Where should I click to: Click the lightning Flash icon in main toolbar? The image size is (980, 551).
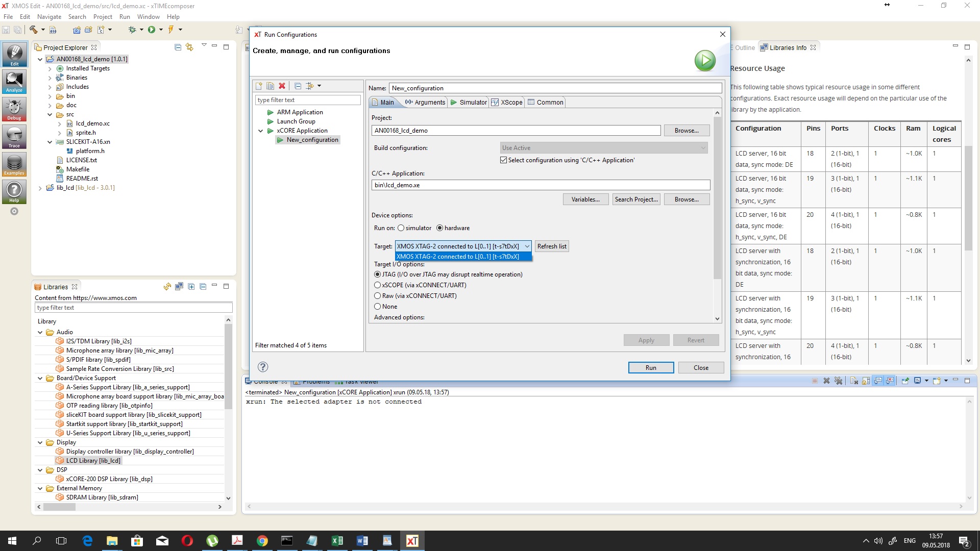(171, 30)
